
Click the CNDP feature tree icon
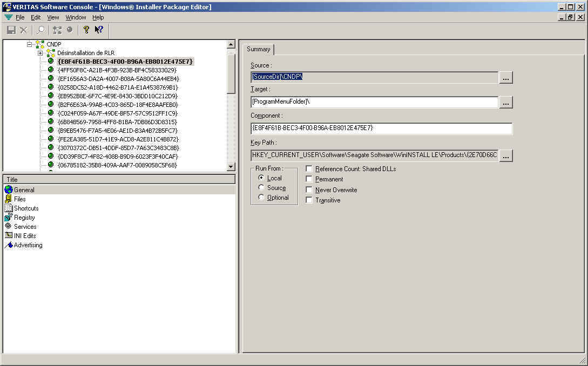[40, 44]
